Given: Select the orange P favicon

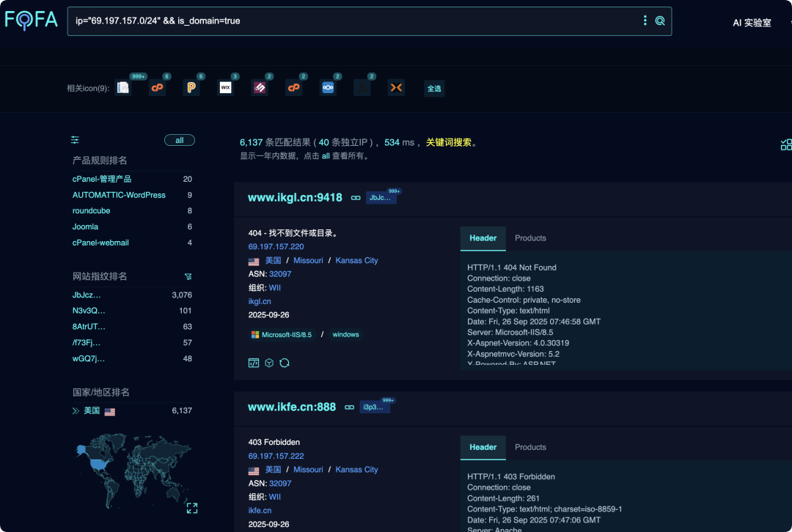Looking at the screenshot, I should (x=191, y=88).
